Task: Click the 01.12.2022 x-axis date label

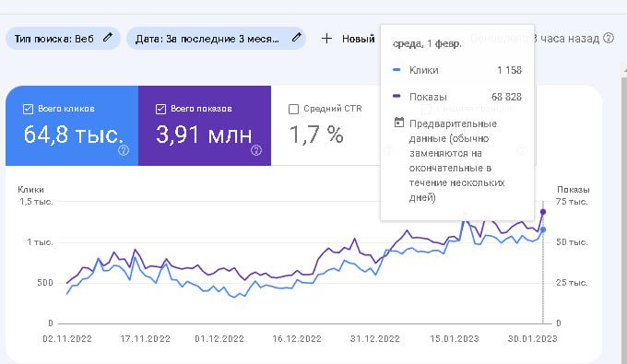Action: tap(219, 339)
